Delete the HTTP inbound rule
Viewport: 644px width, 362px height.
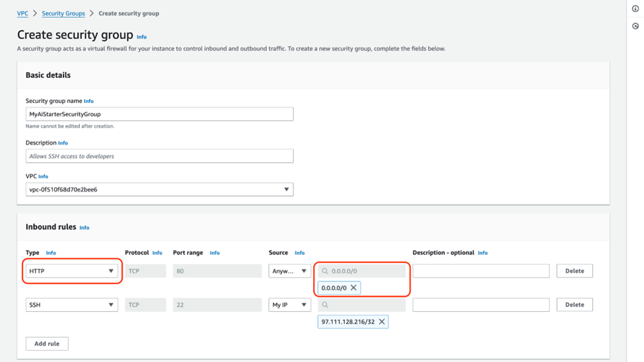(574, 271)
